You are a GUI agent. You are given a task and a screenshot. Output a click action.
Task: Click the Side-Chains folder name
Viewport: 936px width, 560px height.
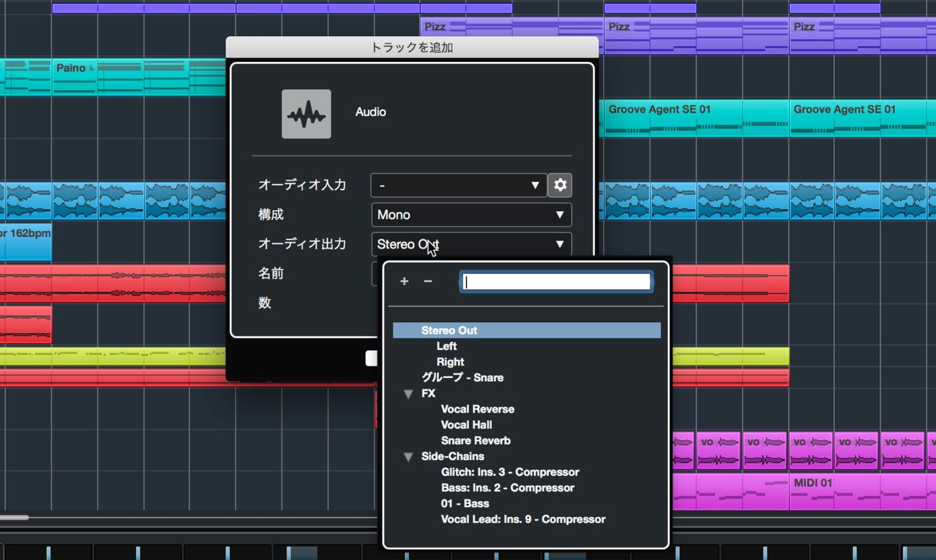click(x=453, y=456)
